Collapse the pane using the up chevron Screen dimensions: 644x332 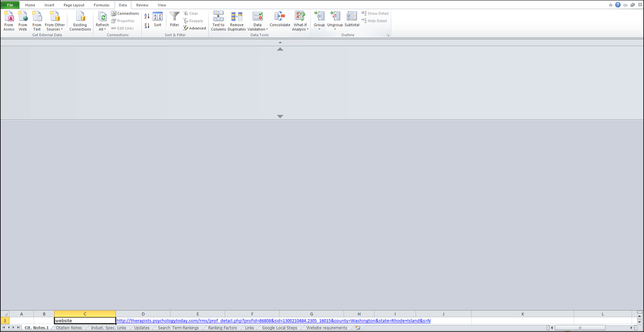tap(280, 43)
